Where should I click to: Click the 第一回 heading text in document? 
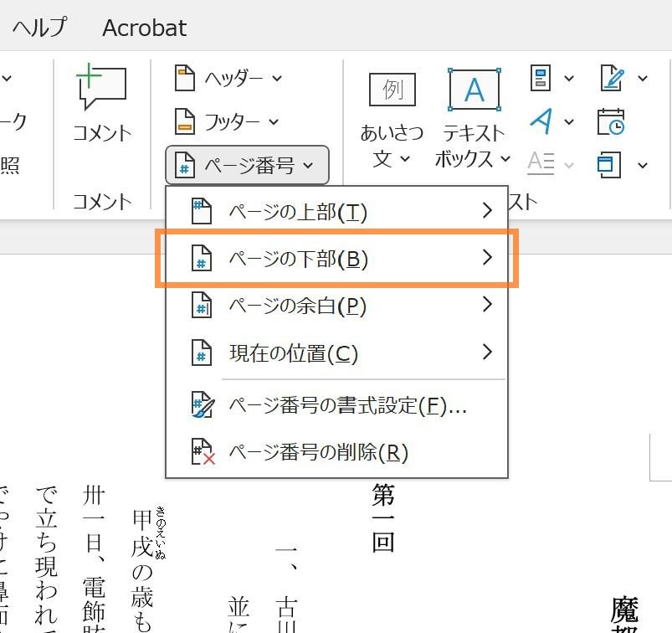click(383, 519)
